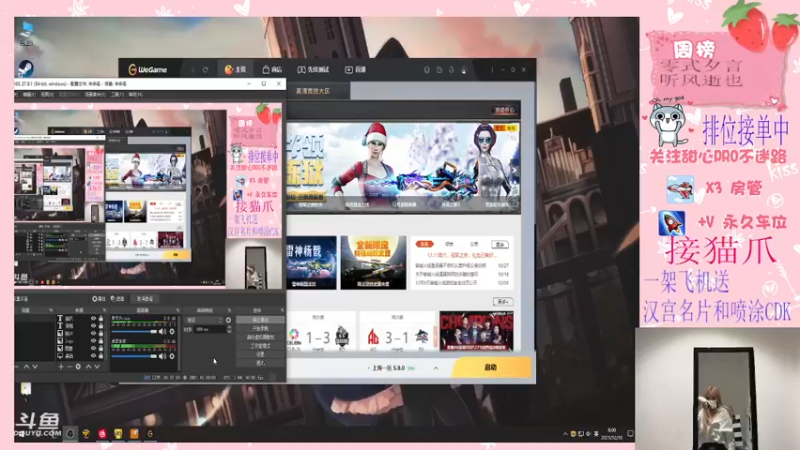Show hidden system tray icons
Viewport: 800px width, 450px height.
[565, 434]
